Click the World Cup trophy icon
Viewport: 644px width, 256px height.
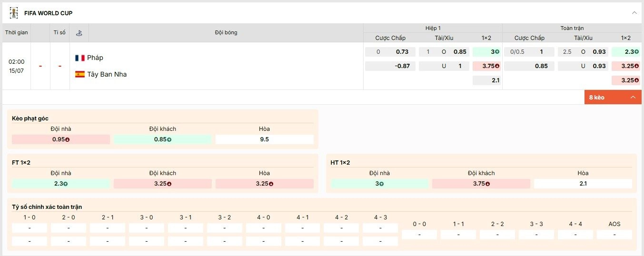pos(14,13)
